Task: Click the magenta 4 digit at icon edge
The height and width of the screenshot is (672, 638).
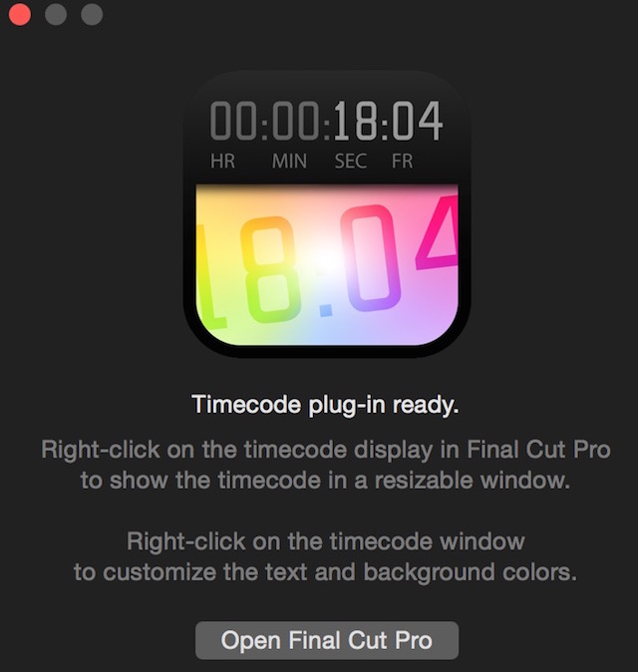Action: pos(438,232)
